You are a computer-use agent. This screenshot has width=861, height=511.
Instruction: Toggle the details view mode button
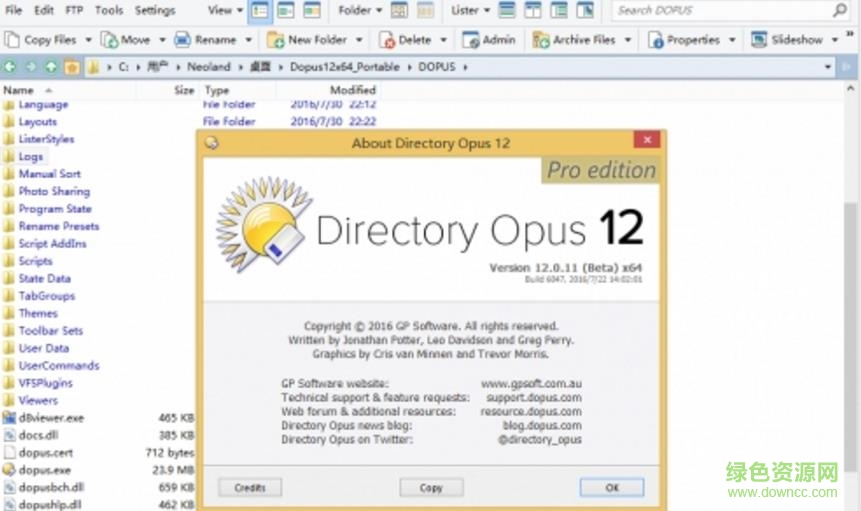[260, 11]
